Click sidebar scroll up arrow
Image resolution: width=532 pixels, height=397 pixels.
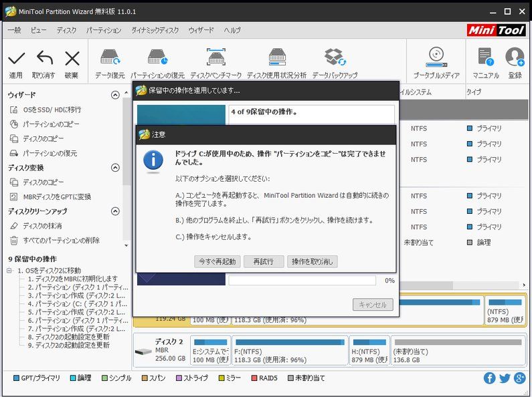126,92
